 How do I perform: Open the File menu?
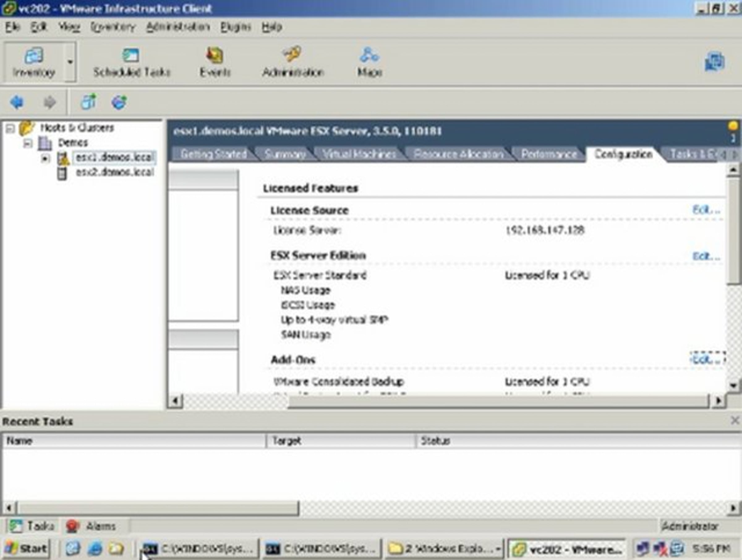[13, 27]
